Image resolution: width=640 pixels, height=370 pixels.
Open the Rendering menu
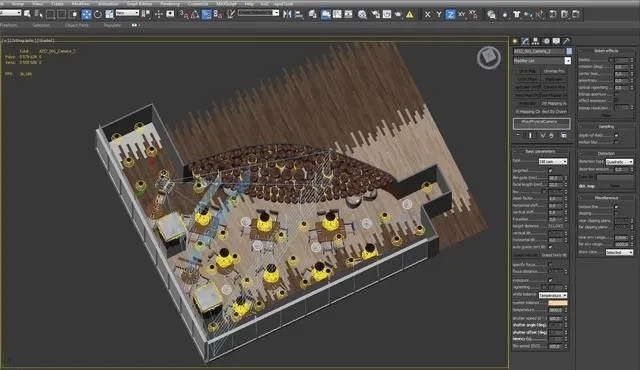click(170, 4)
